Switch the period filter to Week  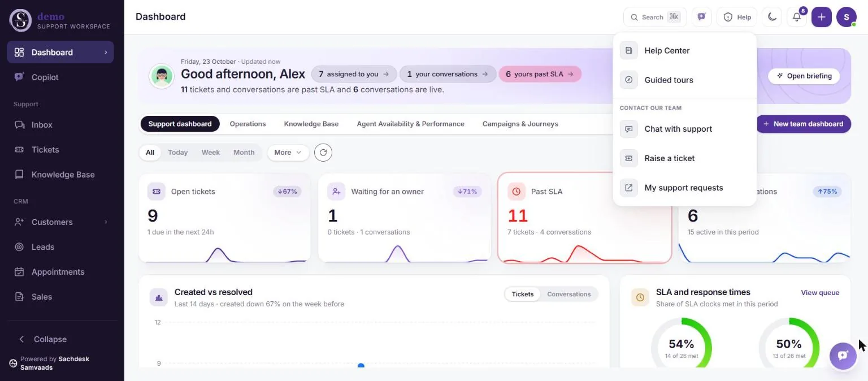(211, 152)
